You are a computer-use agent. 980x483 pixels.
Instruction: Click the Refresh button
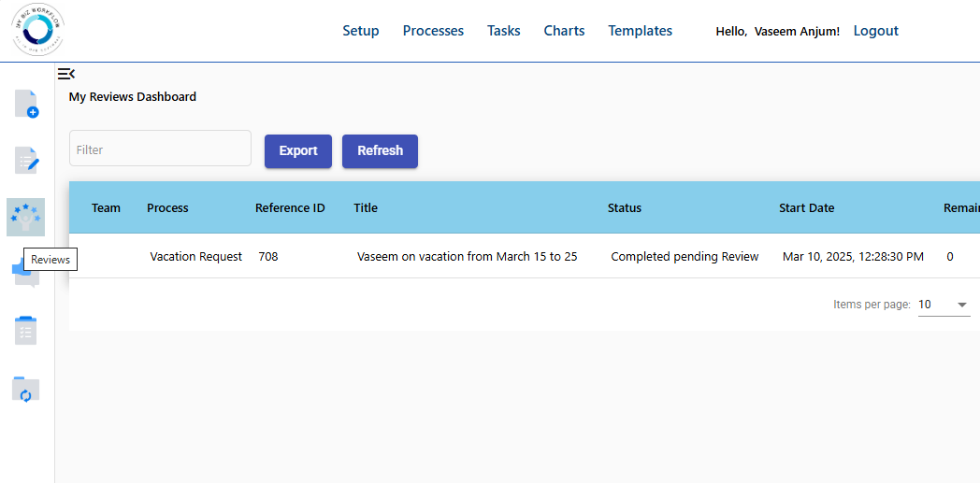pos(380,151)
